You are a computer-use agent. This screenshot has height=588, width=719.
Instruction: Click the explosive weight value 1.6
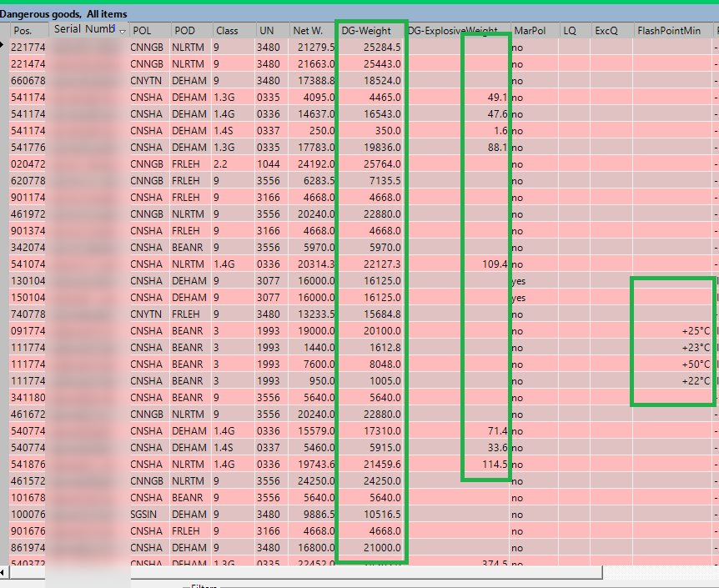click(500, 131)
